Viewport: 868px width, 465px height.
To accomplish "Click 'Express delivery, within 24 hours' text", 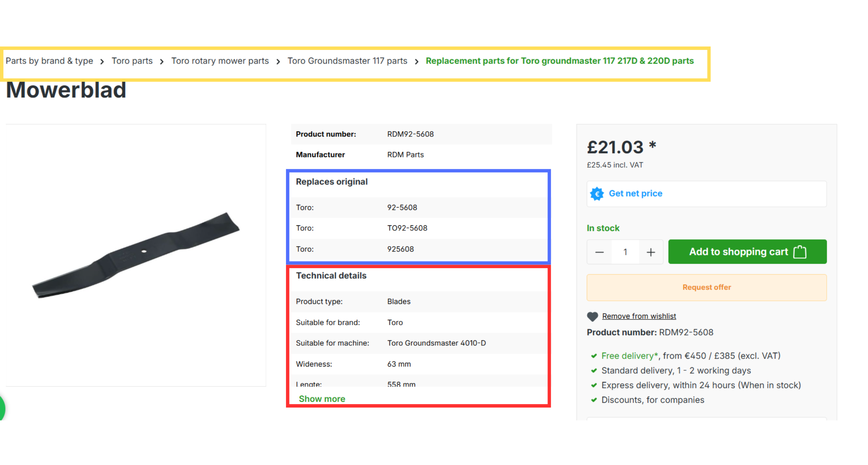I will [701, 385].
